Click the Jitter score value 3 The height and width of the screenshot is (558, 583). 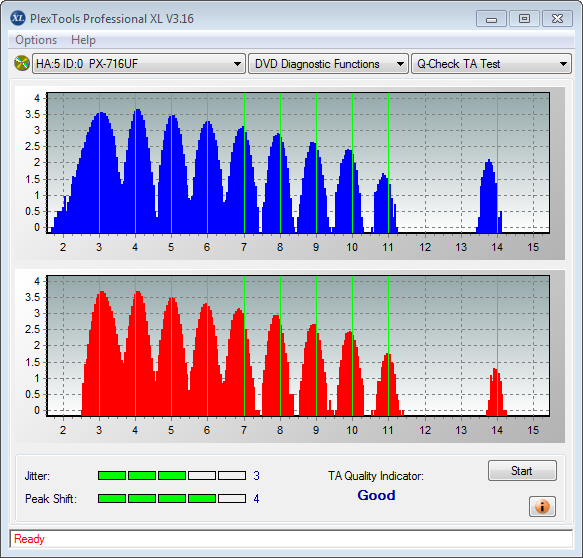click(x=256, y=475)
